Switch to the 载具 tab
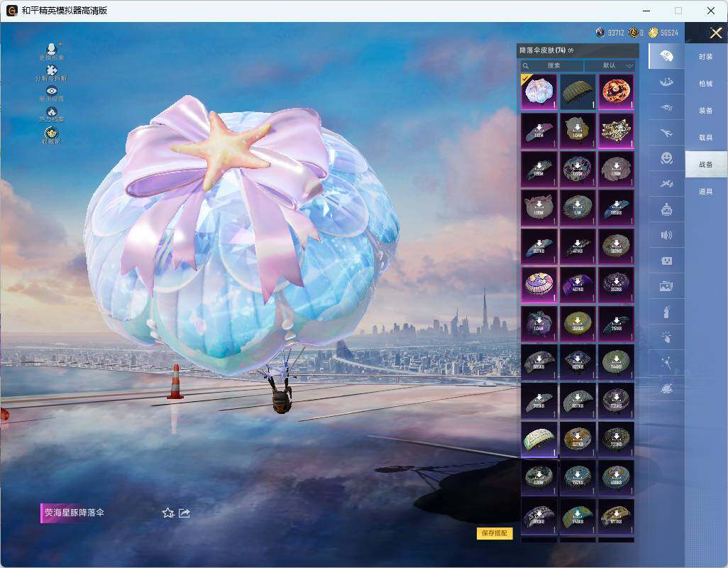 [706, 138]
